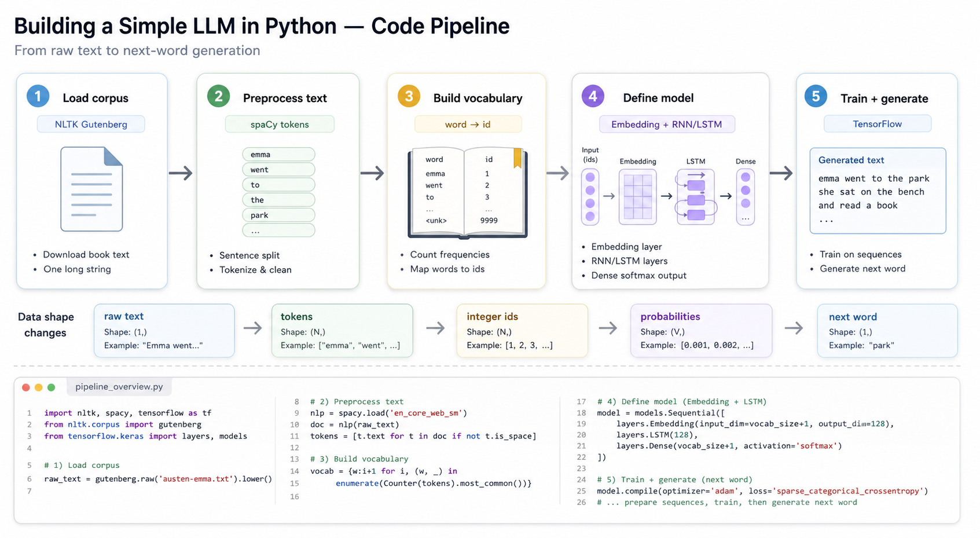The width and height of the screenshot is (980, 538).
Task: Click the green dot in the code window title bar
Action: point(52,387)
